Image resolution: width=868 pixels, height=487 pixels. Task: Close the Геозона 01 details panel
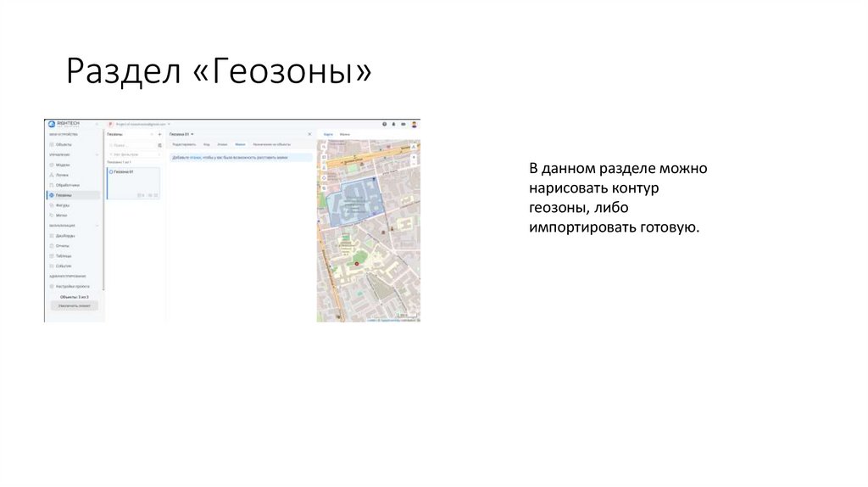pyautogui.click(x=309, y=134)
